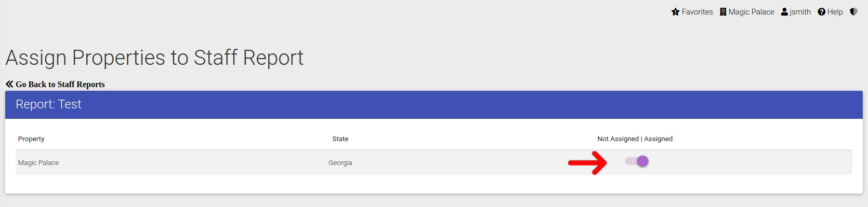Image resolution: width=868 pixels, height=207 pixels.
Task: Click the Report: Test header bar
Action: 434,105
